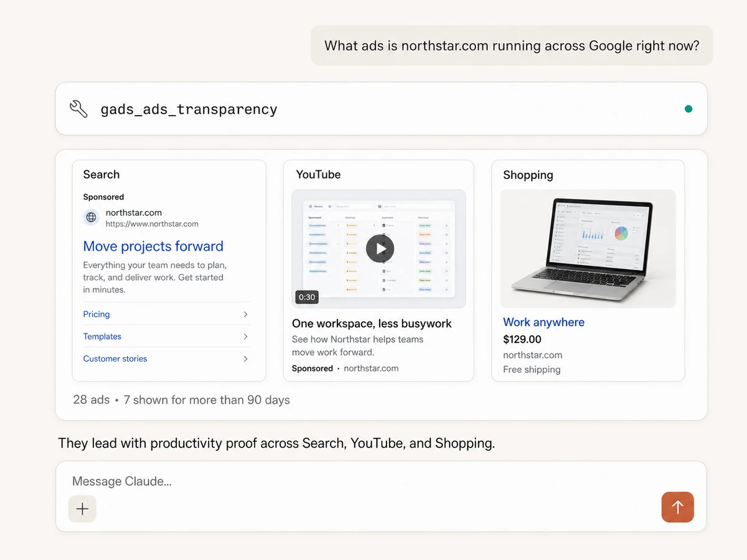Screen dimensions: 747x560
Task: Expand the Templates sitelink chevron
Action: point(245,337)
